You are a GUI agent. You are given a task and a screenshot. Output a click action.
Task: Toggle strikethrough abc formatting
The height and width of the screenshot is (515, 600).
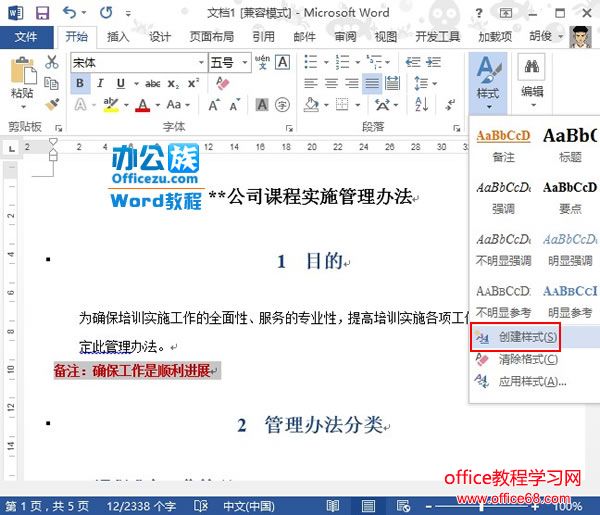coord(152,83)
